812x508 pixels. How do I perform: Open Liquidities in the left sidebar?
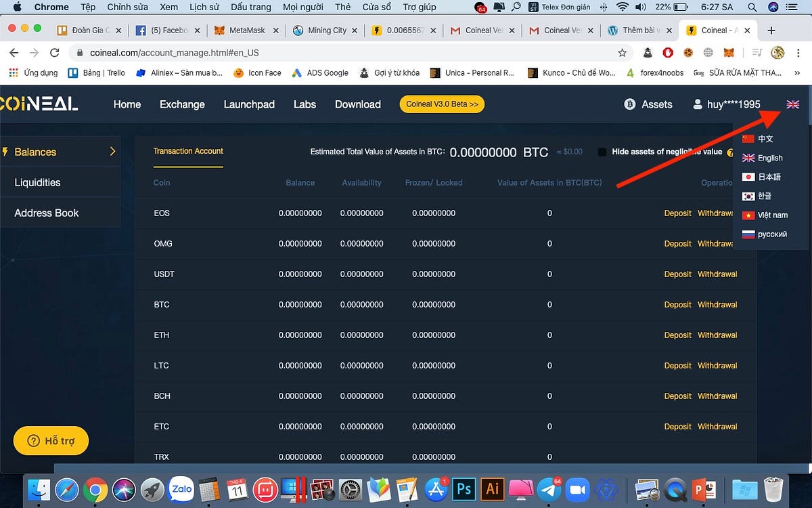60,182
